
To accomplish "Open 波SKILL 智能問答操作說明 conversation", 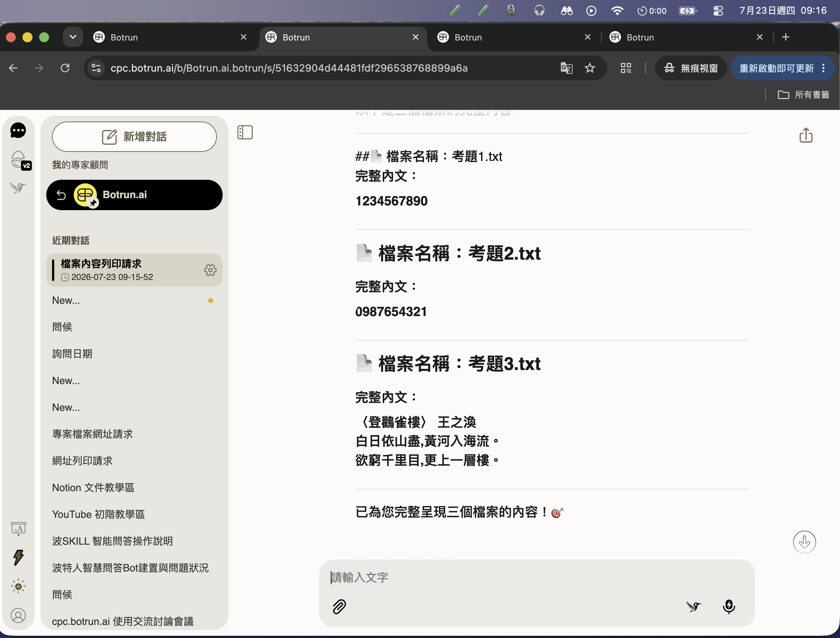I will click(x=134, y=541).
